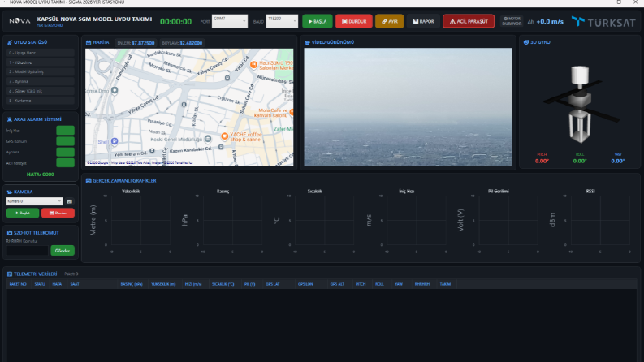Click the NOVA logo in header
This screenshot has height=362, width=644.
pyautogui.click(x=19, y=21)
